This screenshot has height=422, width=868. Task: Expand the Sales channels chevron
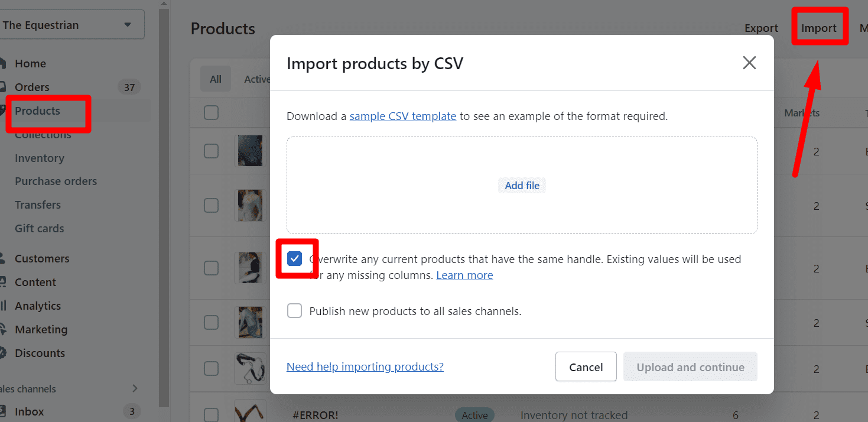point(135,388)
